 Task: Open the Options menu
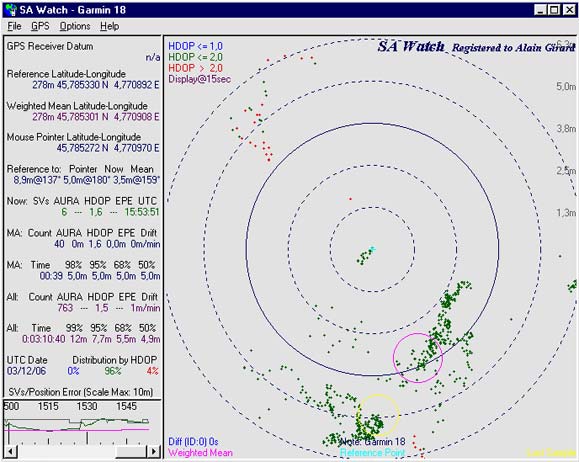click(75, 27)
